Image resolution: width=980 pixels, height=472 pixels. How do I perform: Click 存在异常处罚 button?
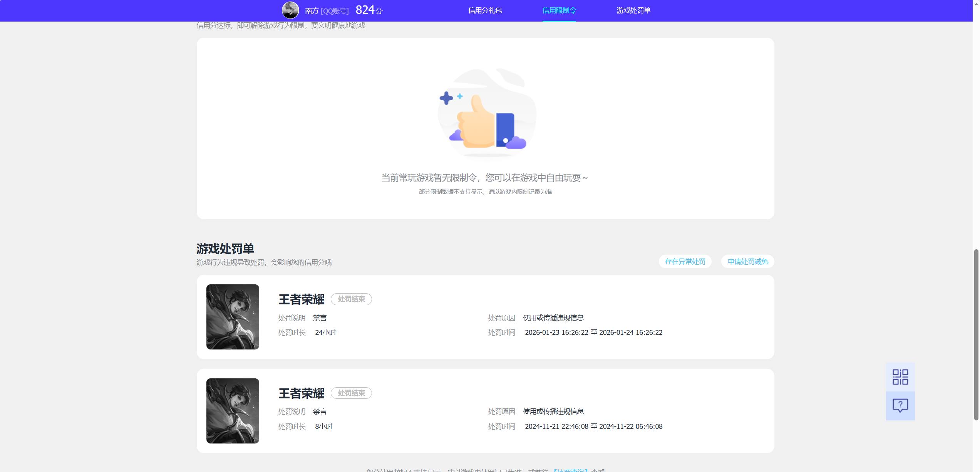coord(685,262)
